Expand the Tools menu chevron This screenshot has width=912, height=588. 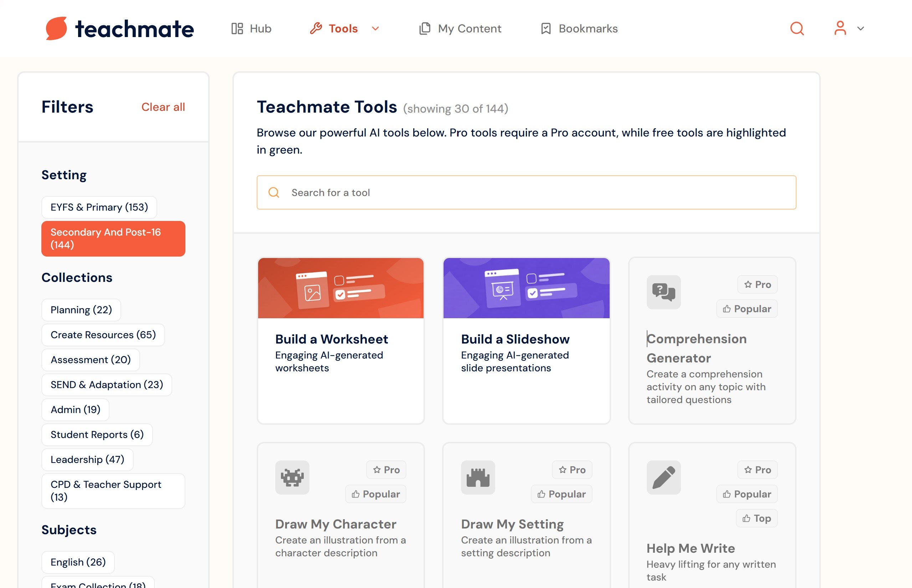click(x=375, y=29)
